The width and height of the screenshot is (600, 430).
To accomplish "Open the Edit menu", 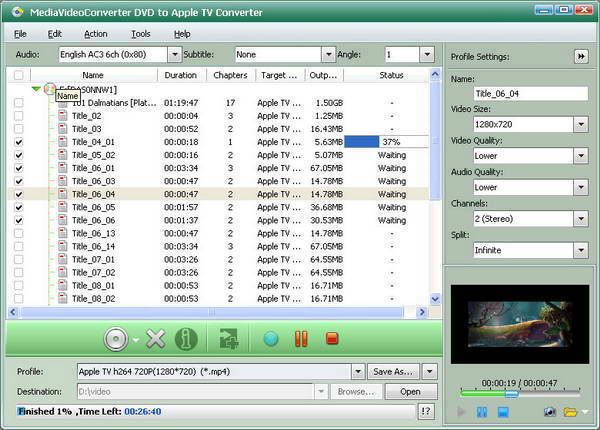I will coord(54,34).
